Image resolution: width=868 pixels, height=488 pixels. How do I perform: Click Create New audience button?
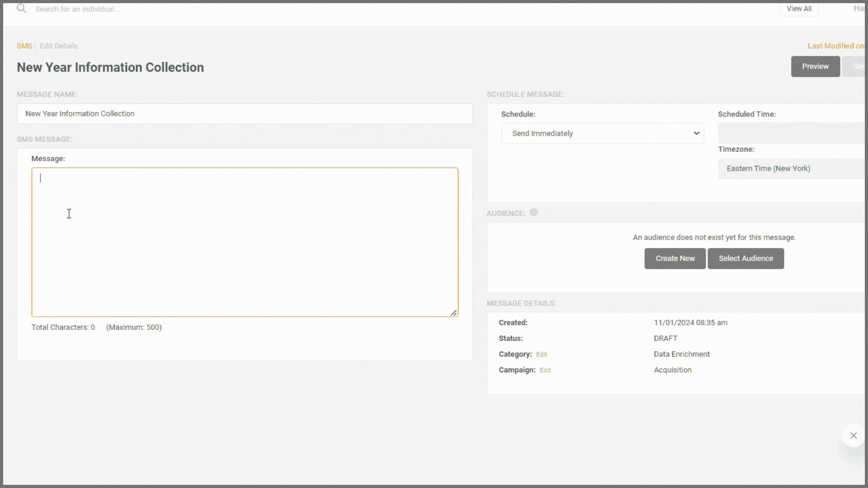point(675,258)
